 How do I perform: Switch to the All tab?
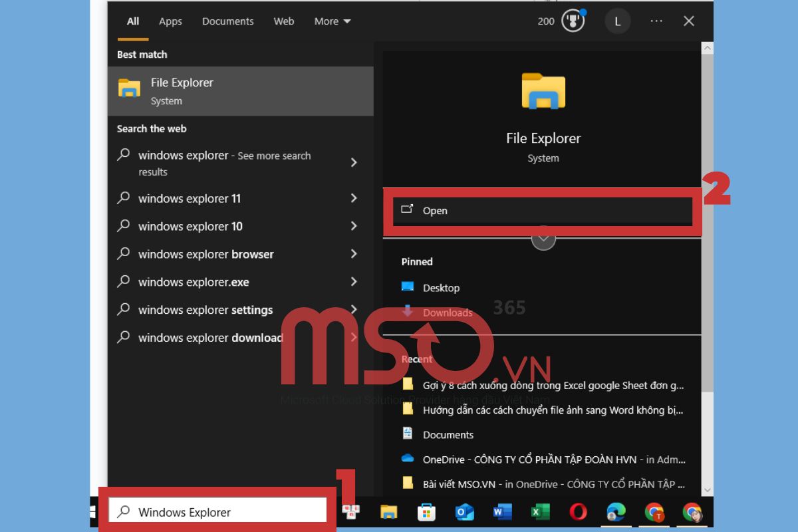tap(133, 21)
